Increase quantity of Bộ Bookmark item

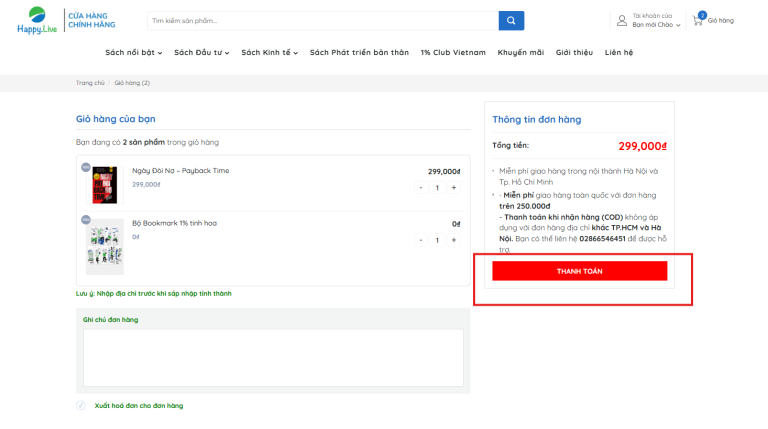[x=453, y=240]
